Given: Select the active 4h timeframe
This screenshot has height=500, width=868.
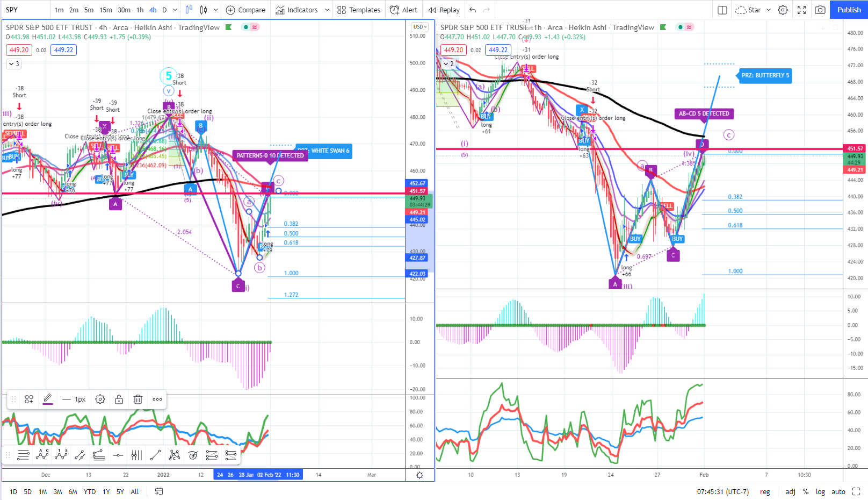Looking at the screenshot, I should point(153,10).
